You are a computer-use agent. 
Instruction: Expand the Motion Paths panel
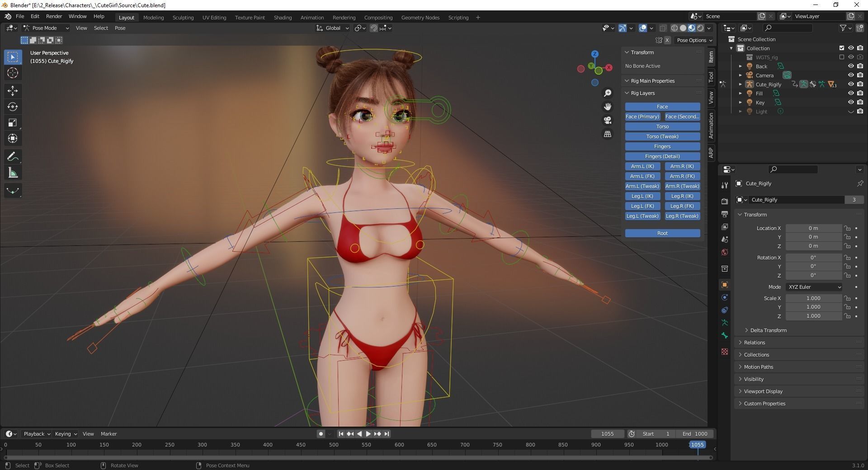pyautogui.click(x=758, y=367)
